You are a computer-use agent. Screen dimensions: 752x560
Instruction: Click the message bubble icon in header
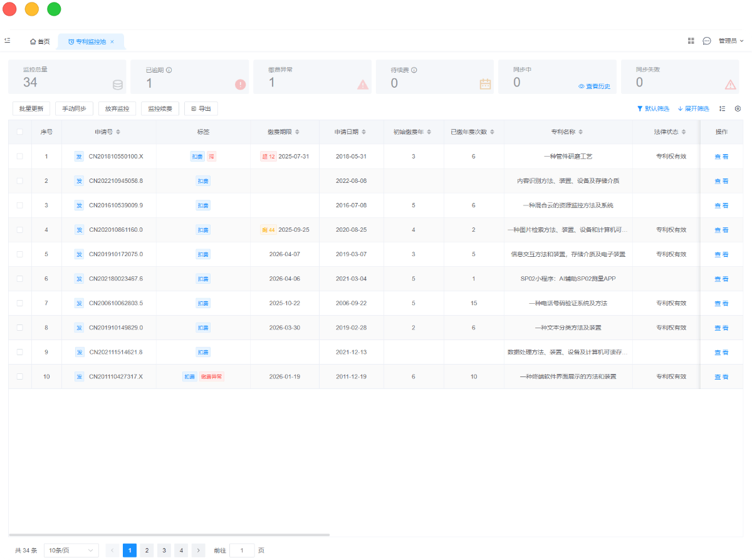click(706, 40)
